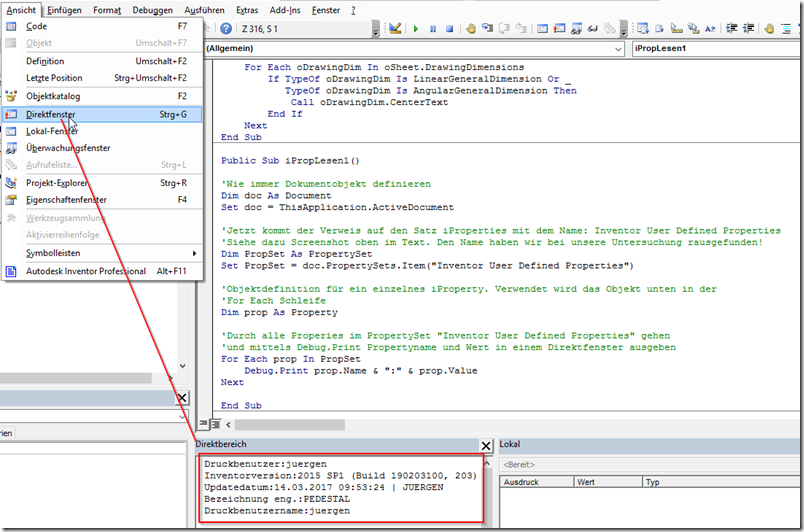Open the Format menu
804x532 pixels.
pyautogui.click(x=107, y=10)
